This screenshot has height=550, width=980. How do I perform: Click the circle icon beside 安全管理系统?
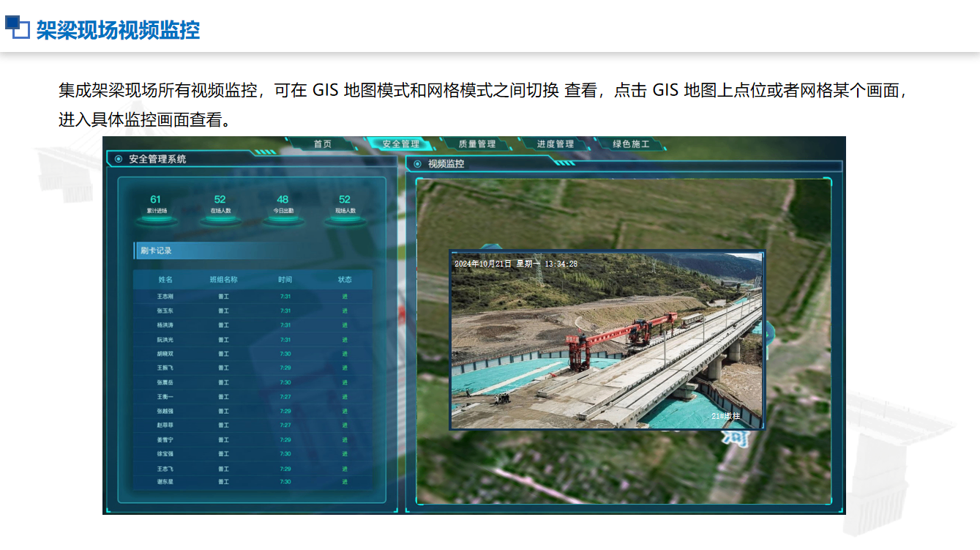119,159
